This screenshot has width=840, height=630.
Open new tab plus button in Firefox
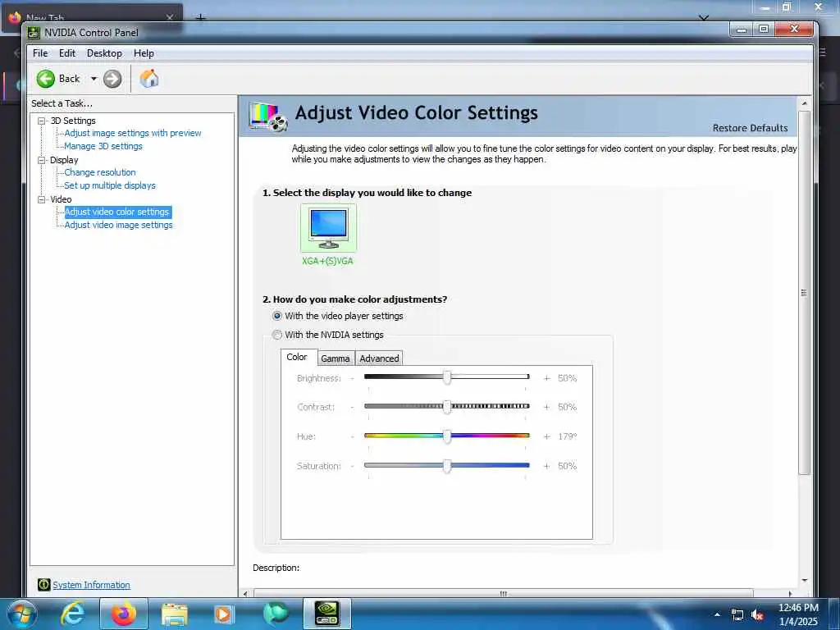coord(200,18)
